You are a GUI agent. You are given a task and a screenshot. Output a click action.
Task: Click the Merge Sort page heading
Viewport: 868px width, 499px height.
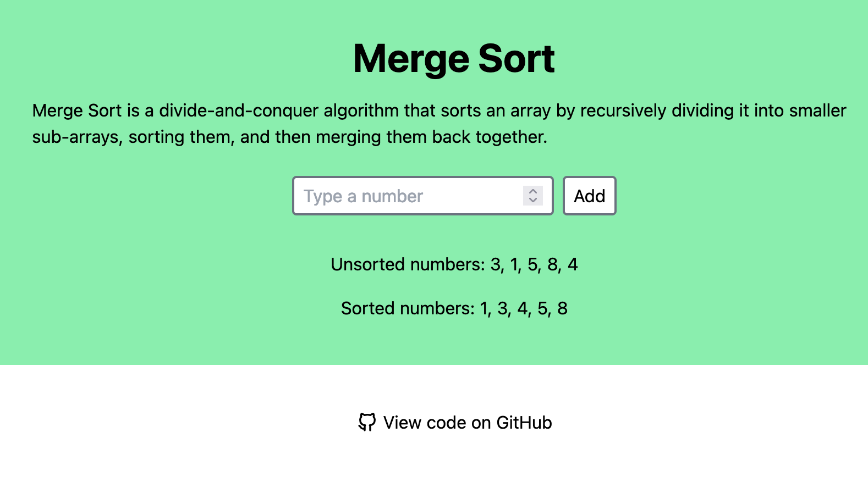point(454,58)
